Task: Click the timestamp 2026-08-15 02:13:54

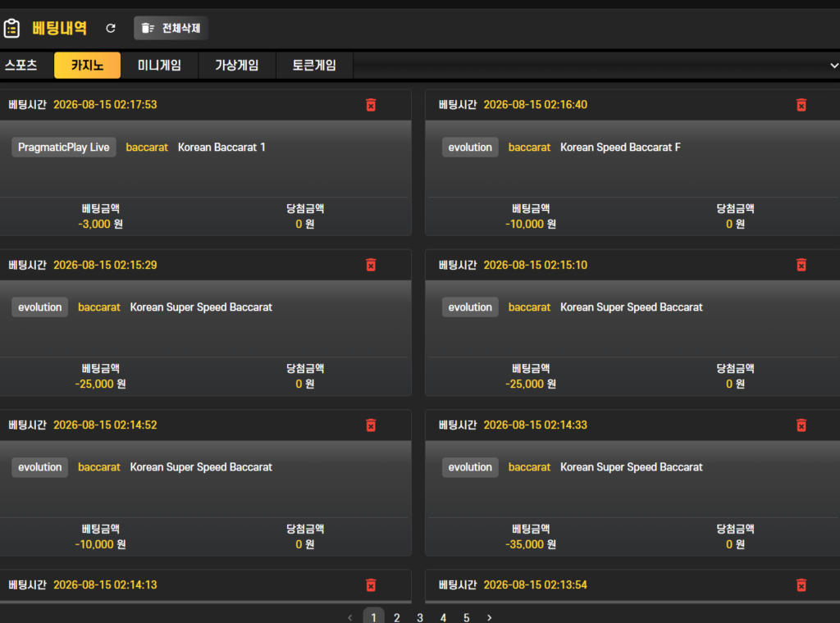Action: pyautogui.click(x=535, y=585)
